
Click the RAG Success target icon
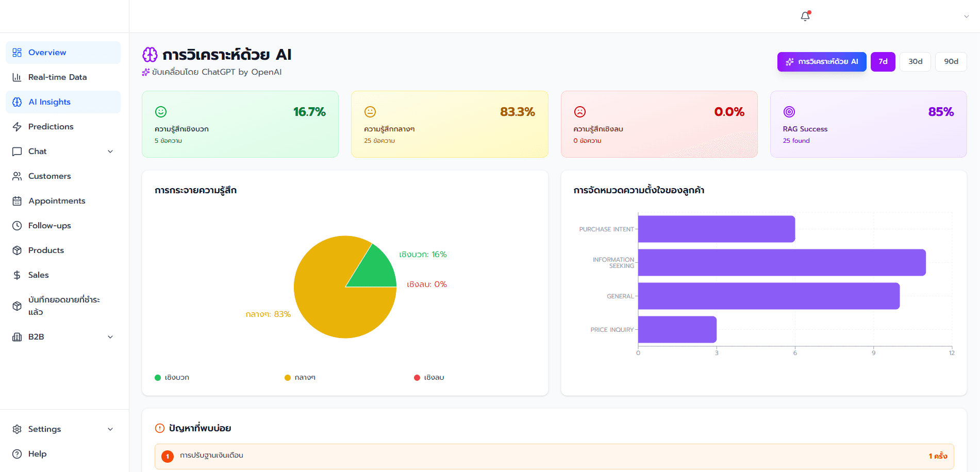(x=789, y=112)
